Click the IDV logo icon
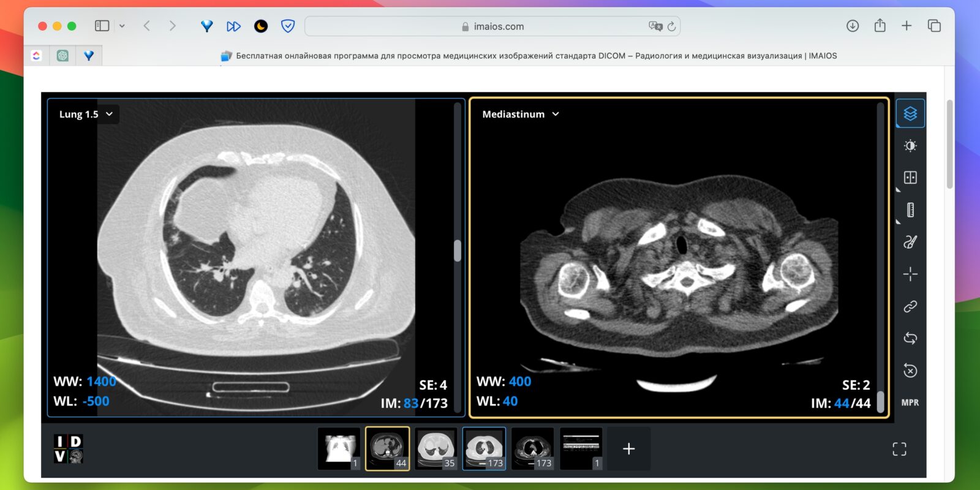Image resolution: width=980 pixels, height=490 pixels. coord(68,449)
